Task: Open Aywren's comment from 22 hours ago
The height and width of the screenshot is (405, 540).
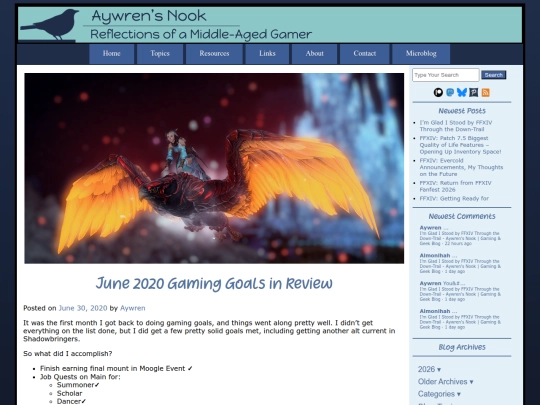Action: [x=460, y=236]
